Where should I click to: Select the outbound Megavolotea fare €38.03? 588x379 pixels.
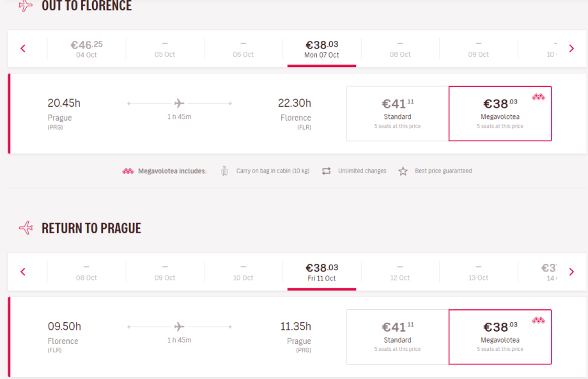(x=500, y=113)
